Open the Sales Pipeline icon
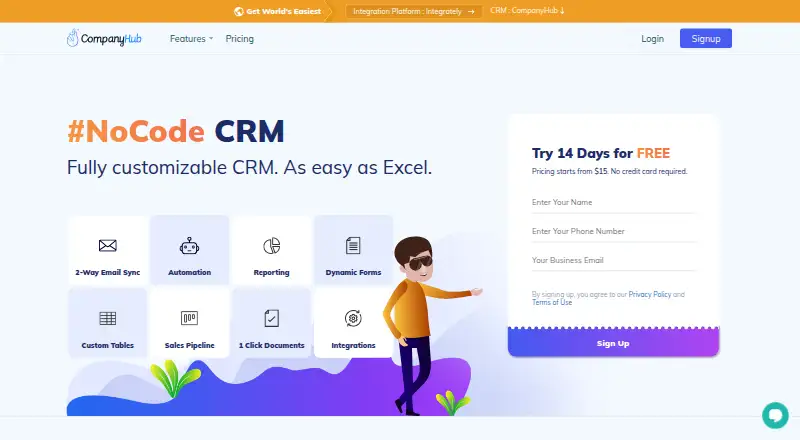 [x=189, y=319]
